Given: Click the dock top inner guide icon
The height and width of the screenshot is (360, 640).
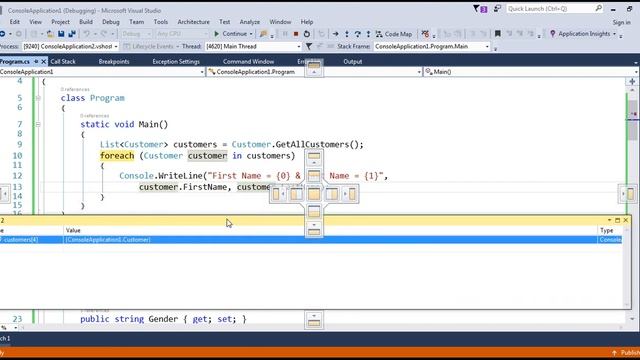Looking at the screenshot, I should pos(314,176).
